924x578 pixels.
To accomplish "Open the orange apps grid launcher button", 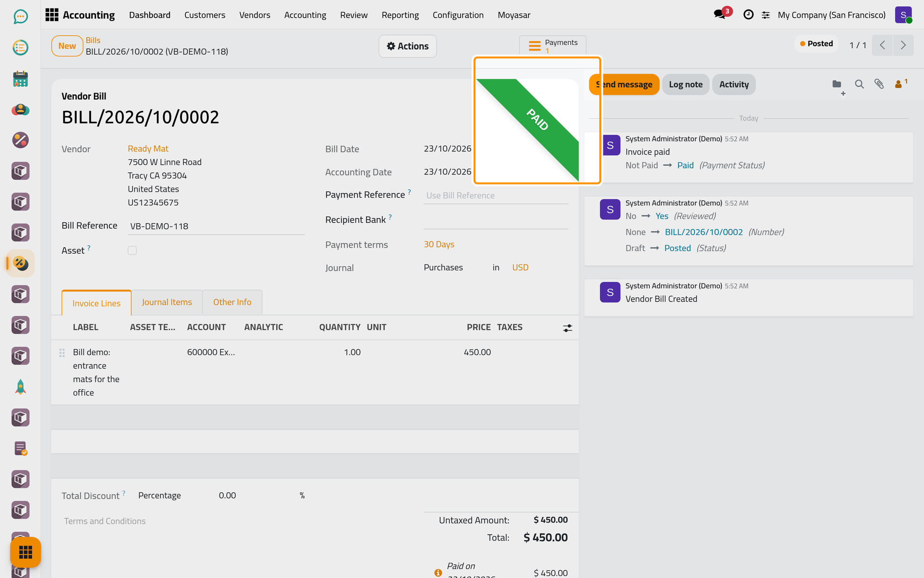I will pyautogui.click(x=26, y=552).
